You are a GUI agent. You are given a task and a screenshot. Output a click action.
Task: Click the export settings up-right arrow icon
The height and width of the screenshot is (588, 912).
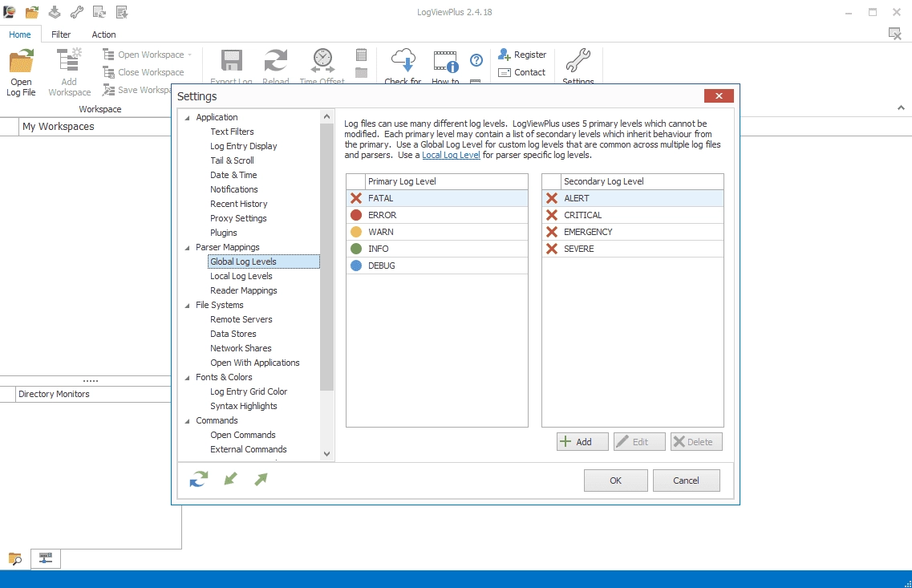pyautogui.click(x=261, y=479)
